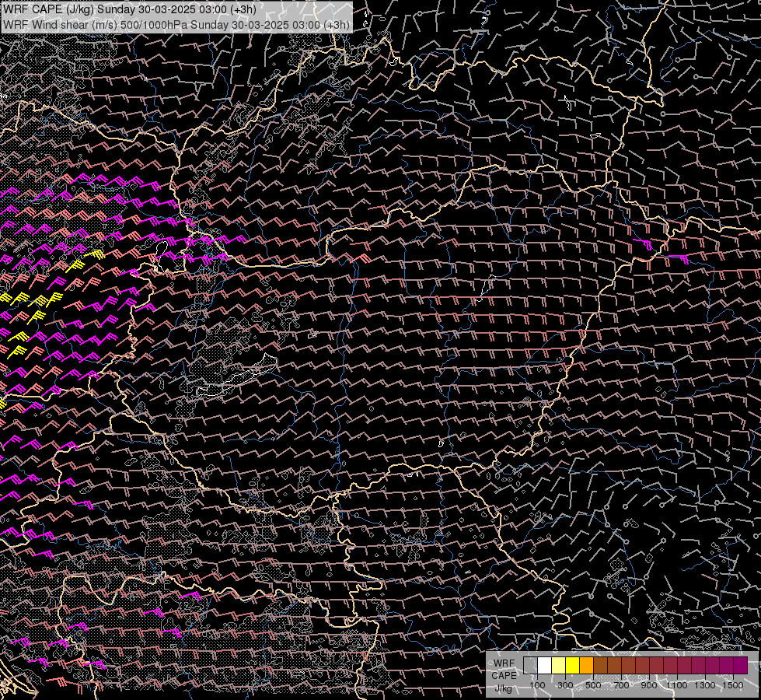
Task: Click the orange CAPE legend swatch
Action: (x=586, y=666)
